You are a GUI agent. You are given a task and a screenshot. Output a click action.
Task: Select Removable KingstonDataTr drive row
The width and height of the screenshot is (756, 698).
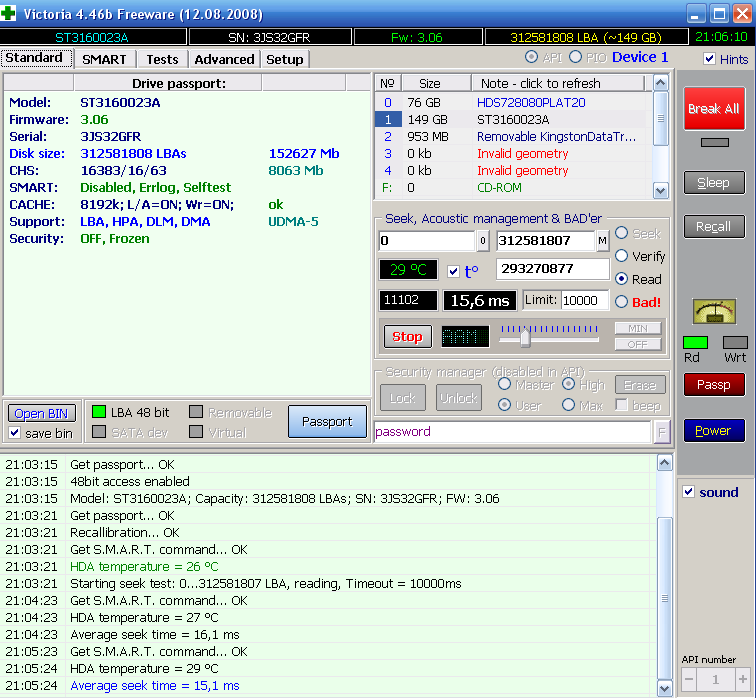pyautogui.click(x=514, y=136)
